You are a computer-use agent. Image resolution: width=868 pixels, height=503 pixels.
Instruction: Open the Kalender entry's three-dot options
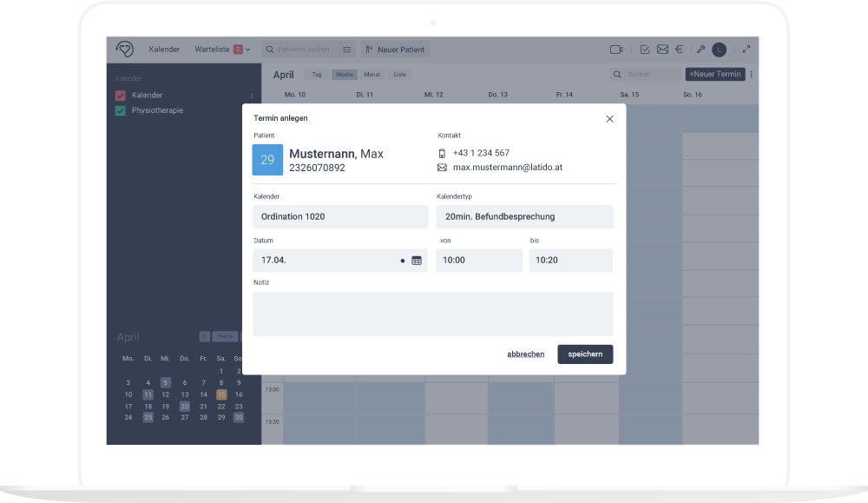[252, 96]
